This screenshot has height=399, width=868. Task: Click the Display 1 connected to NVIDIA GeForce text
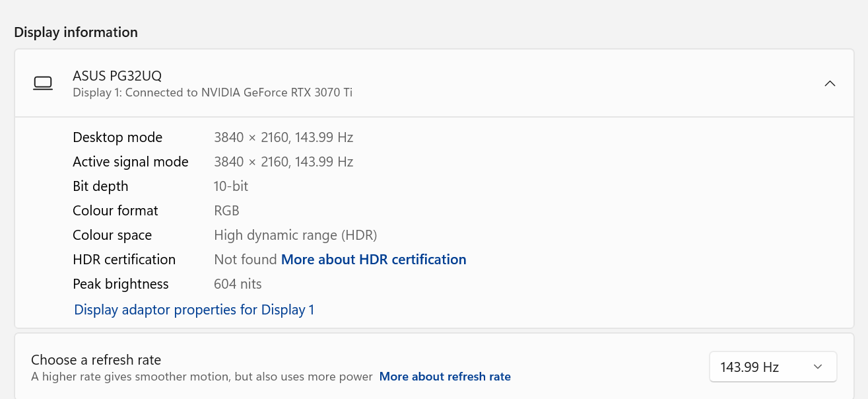[213, 92]
